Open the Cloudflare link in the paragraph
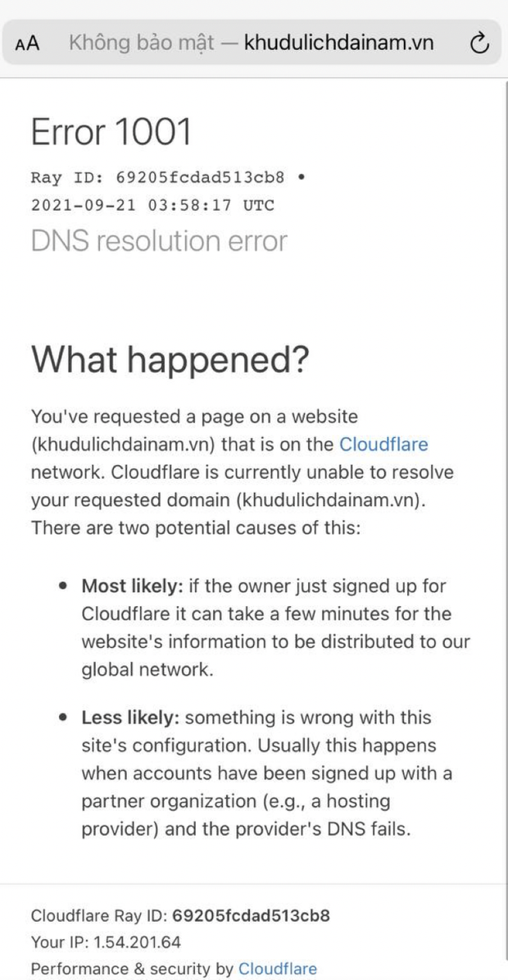This screenshot has width=508, height=980. point(383,444)
